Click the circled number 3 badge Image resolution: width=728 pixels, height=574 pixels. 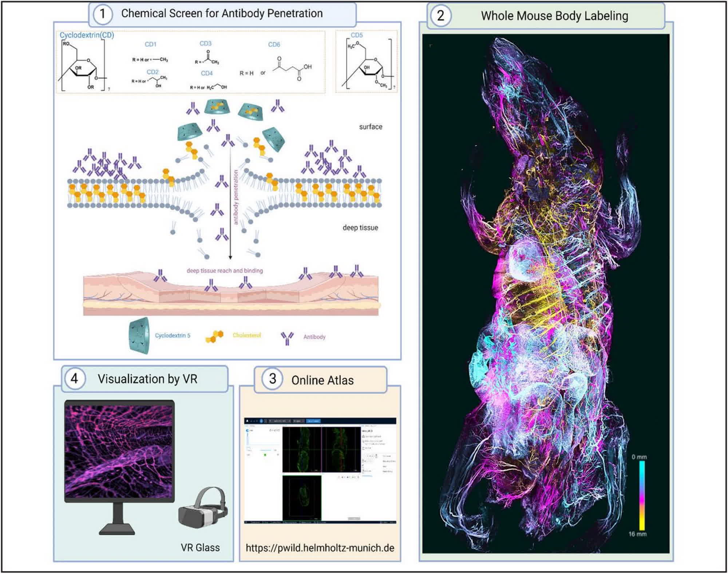coord(272,379)
